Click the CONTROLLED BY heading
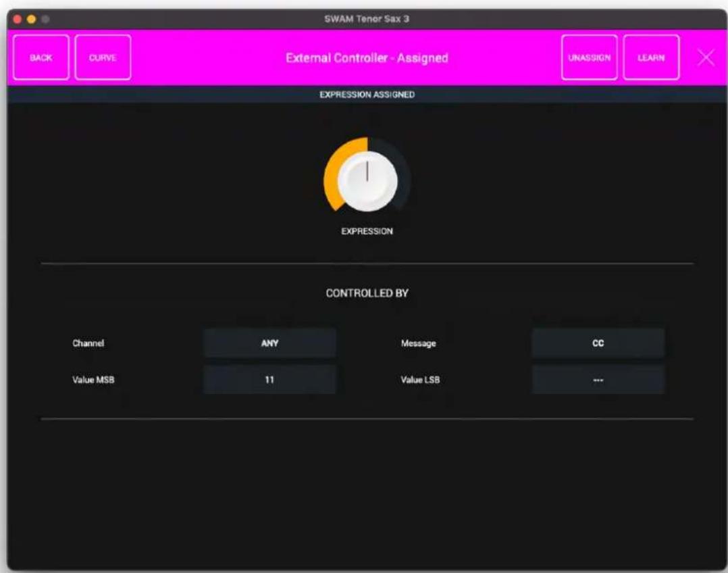Image resolution: width=728 pixels, height=573 pixels. pyautogui.click(x=367, y=293)
